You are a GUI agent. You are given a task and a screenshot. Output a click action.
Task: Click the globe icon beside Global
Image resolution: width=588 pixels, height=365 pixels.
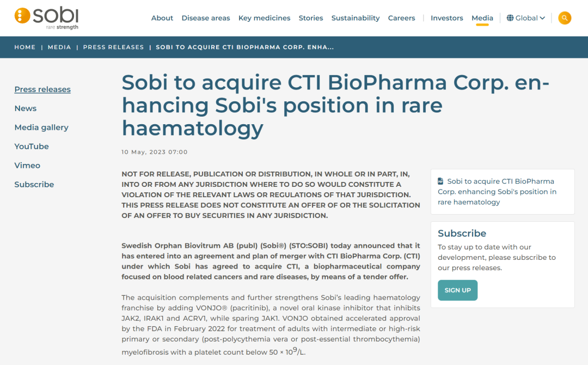510,18
